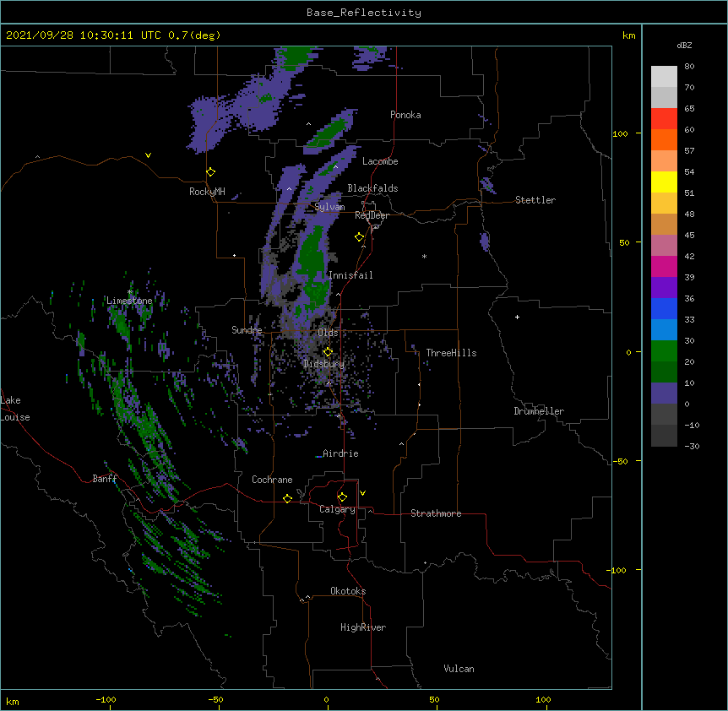Click the Cochrane town label
This screenshot has height=711, width=728.
[272, 480]
